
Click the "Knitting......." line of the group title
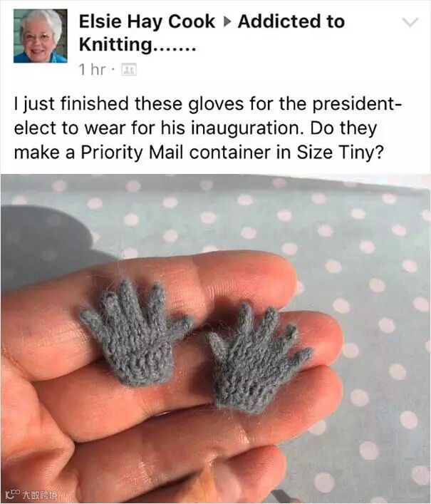(x=137, y=45)
